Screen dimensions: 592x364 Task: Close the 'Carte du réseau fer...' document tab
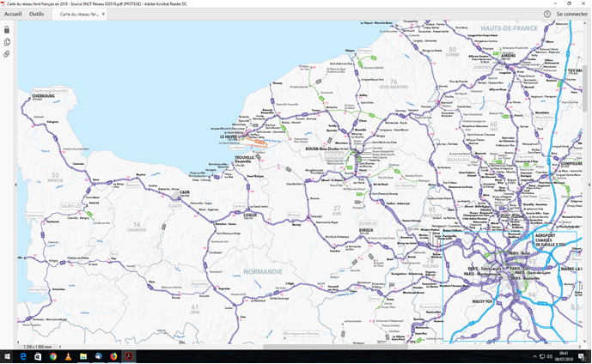pyautogui.click(x=103, y=14)
